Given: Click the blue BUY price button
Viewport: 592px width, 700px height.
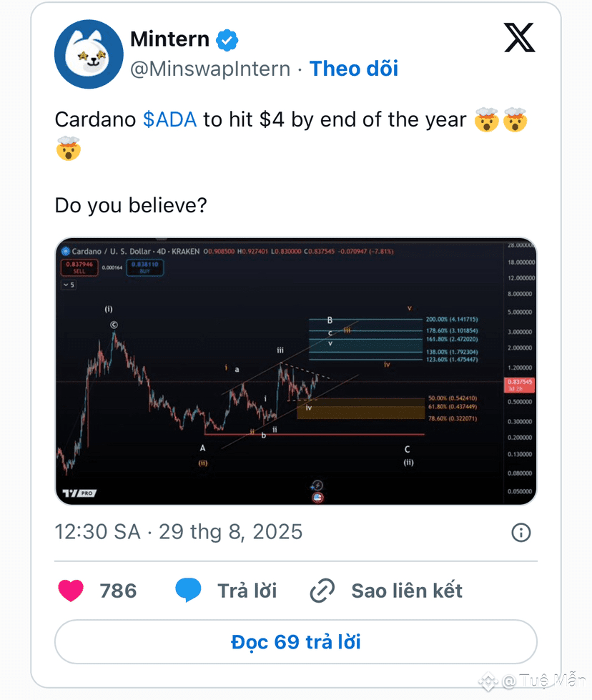Looking at the screenshot, I should 145,267.
